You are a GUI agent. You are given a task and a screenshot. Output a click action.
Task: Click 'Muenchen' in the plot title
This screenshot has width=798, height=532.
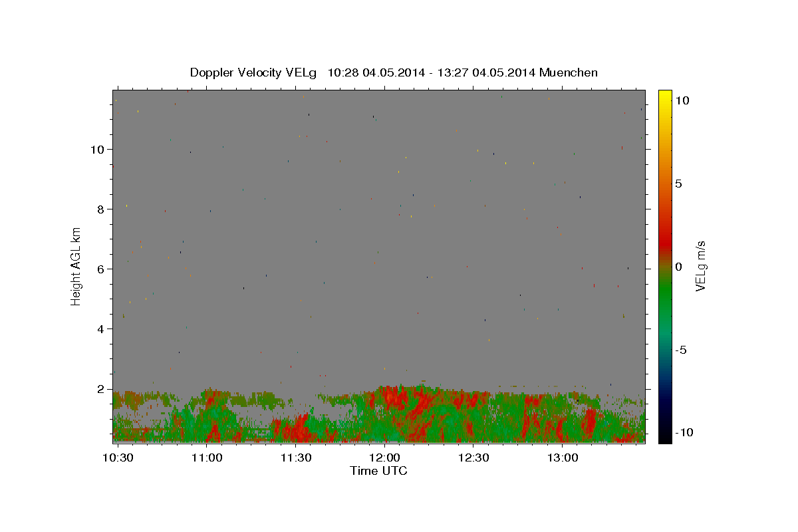(569, 72)
